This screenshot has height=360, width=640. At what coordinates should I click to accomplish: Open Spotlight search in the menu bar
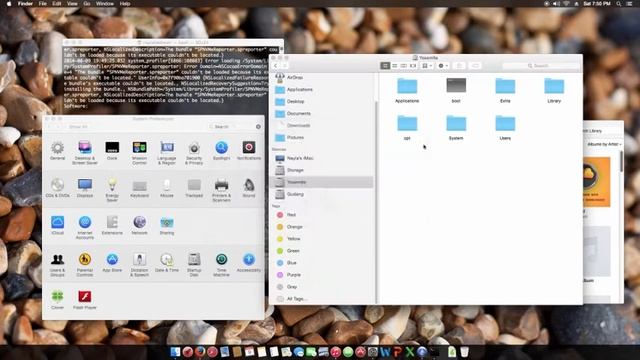(619, 3)
